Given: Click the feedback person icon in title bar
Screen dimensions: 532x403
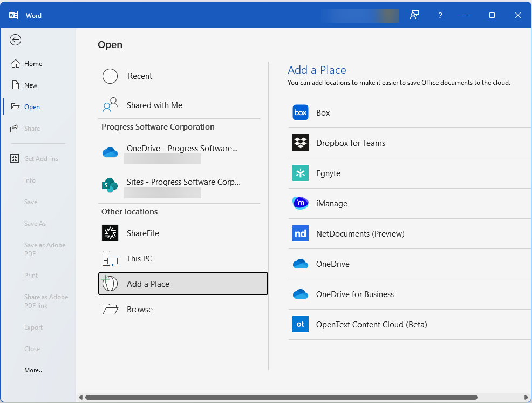Looking at the screenshot, I should (414, 15).
